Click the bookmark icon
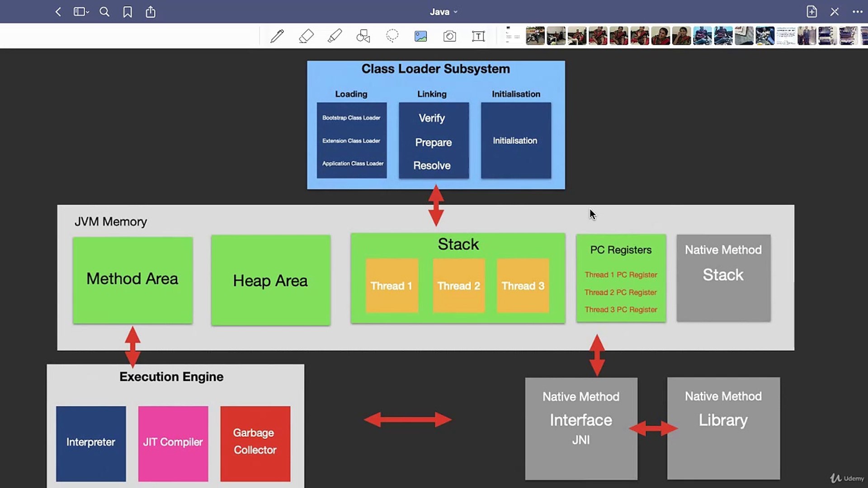This screenshot has width=868, height=488. coord(127,11)
